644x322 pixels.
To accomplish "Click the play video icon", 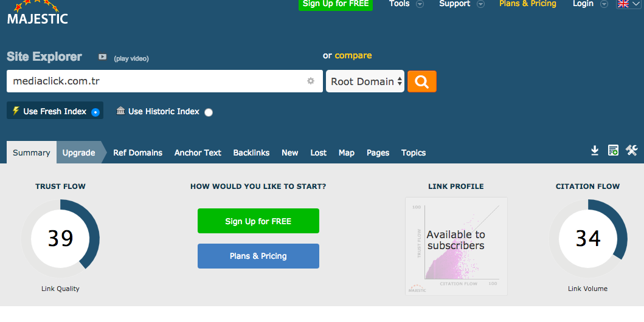I will point(102,57).
